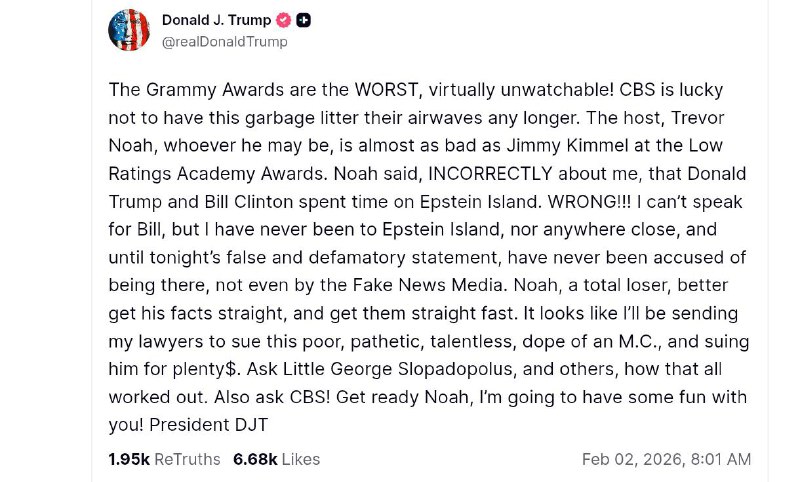Click the 6.68k Likes count

coord(255,459)
